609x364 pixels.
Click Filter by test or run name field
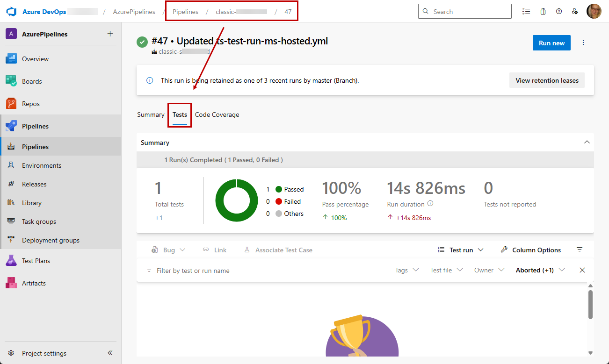pos(193,271)
